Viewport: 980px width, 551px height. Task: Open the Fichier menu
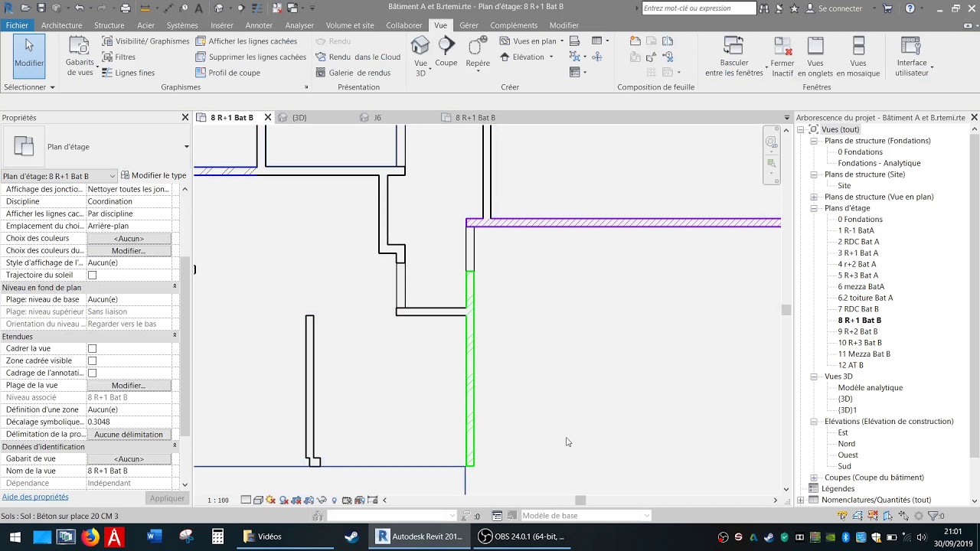[x=17, y=25]
